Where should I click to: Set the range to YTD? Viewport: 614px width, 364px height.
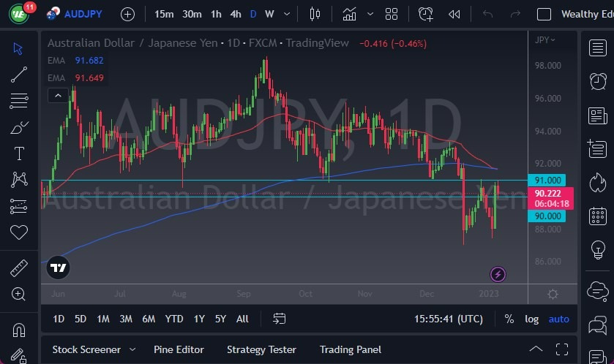tap(174, 319)
